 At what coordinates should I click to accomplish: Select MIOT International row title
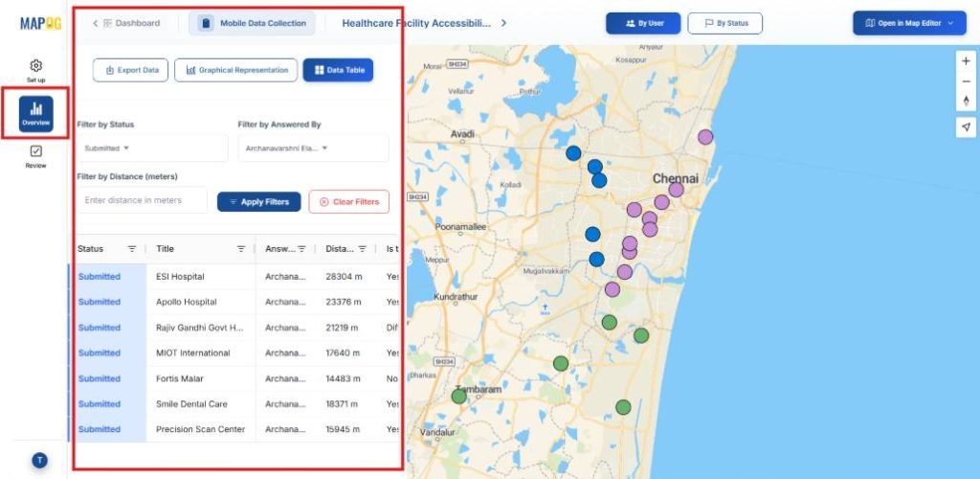tap(193, 353)
